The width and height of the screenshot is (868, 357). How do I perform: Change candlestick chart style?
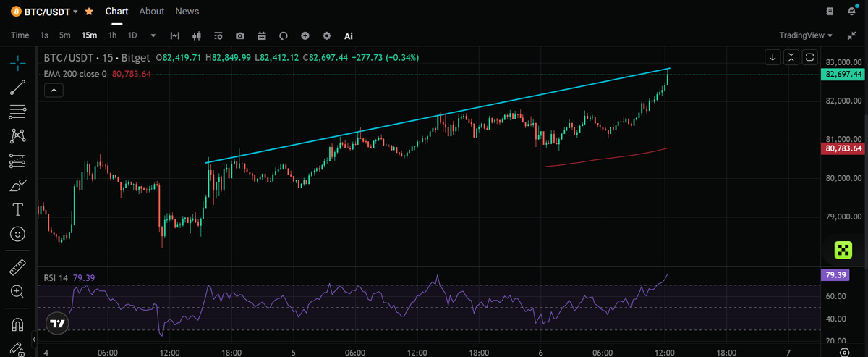click(196, 35)
